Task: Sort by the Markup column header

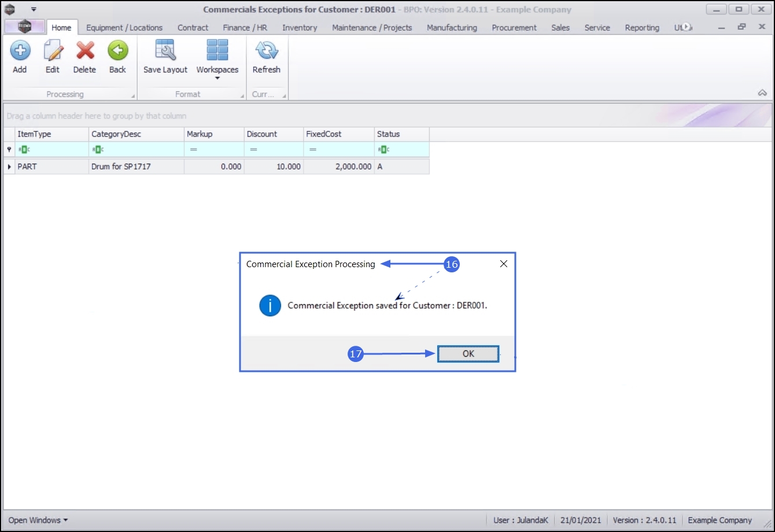Action: (214, 134)
